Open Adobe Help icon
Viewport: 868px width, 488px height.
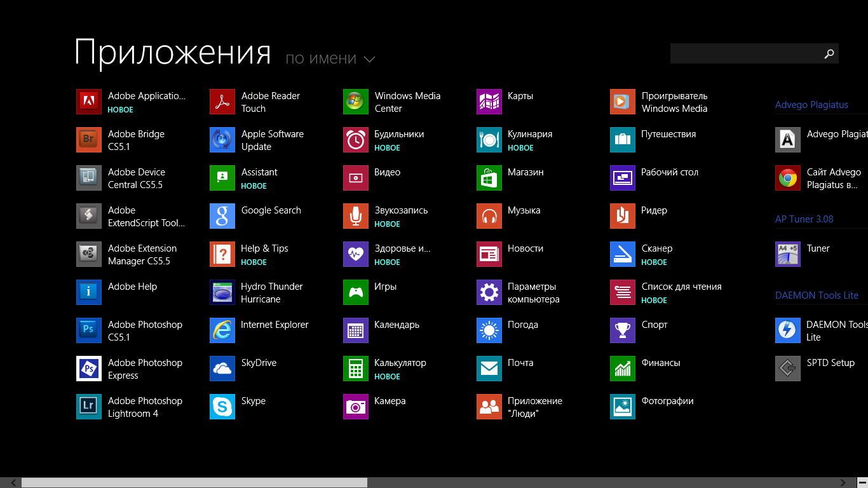[89, 292]
